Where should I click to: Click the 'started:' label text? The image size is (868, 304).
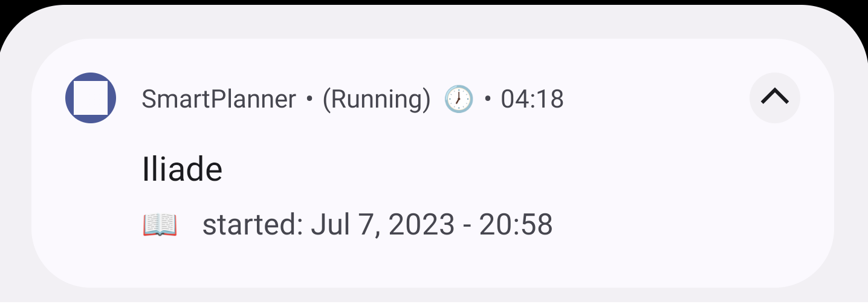click(x=252, y=225)
